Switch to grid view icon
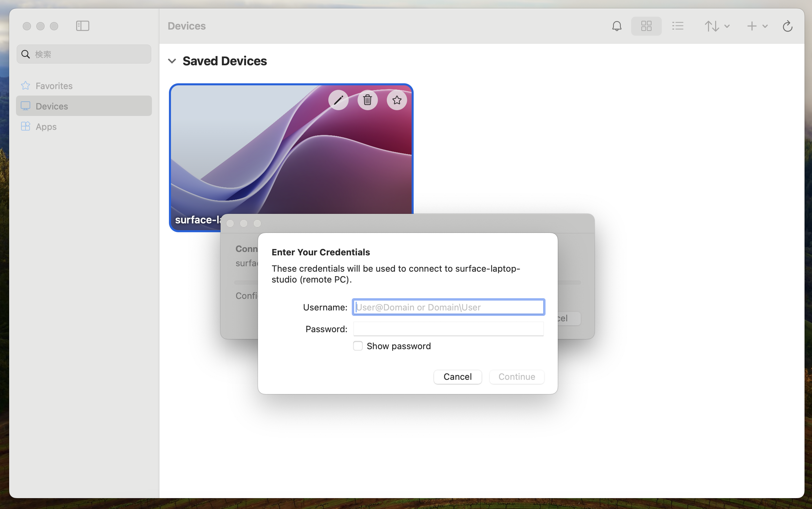The height and width of the screenshot is (509, 812). [646, 26]
